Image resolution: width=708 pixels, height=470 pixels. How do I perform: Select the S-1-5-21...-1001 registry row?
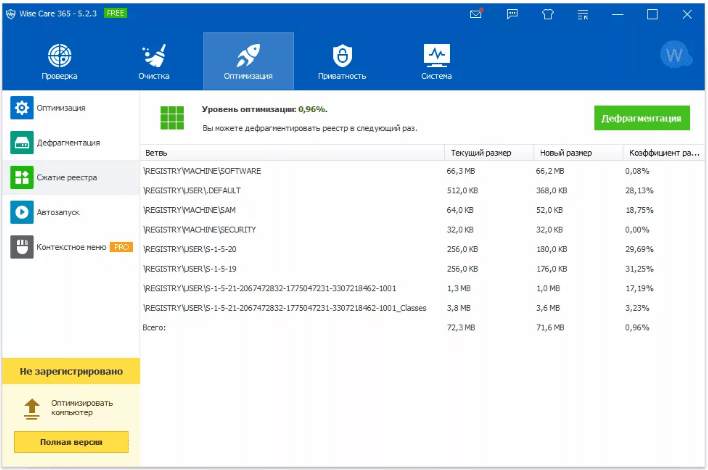422,288
